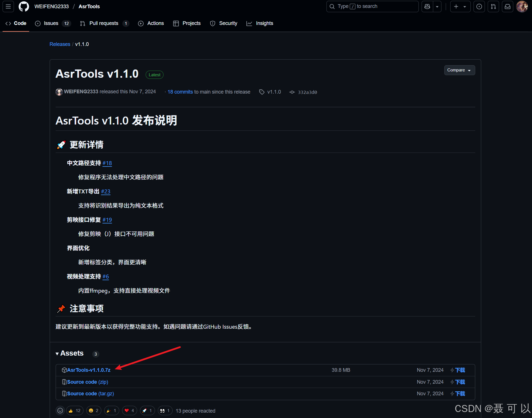532x418 pixels.
Task: Click the 13 people reacted text
Action: coord(196,411)
